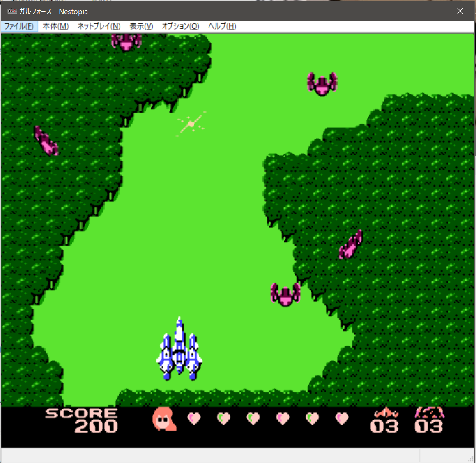Click the pod counter icon above second 03
Screen dimensions: 476x463
[430, 413]
